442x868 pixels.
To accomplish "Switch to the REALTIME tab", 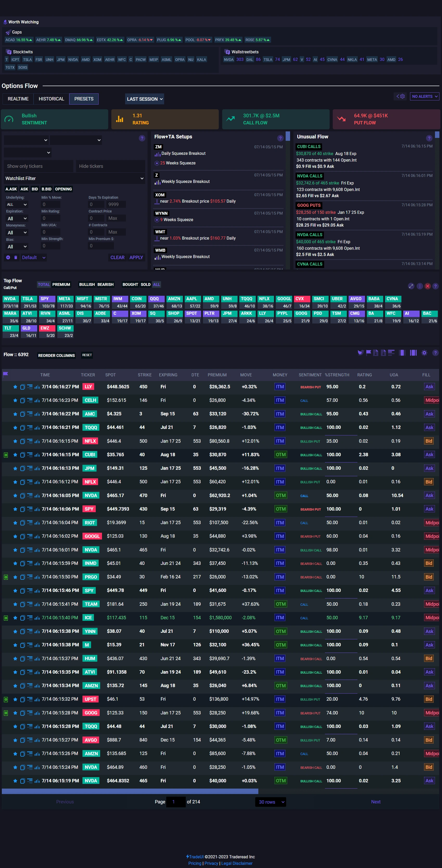I will [x=18, y=99].
